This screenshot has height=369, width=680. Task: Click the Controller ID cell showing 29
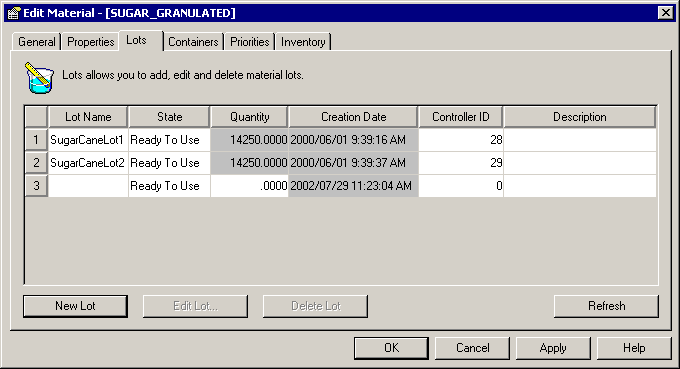click(461, 163)
